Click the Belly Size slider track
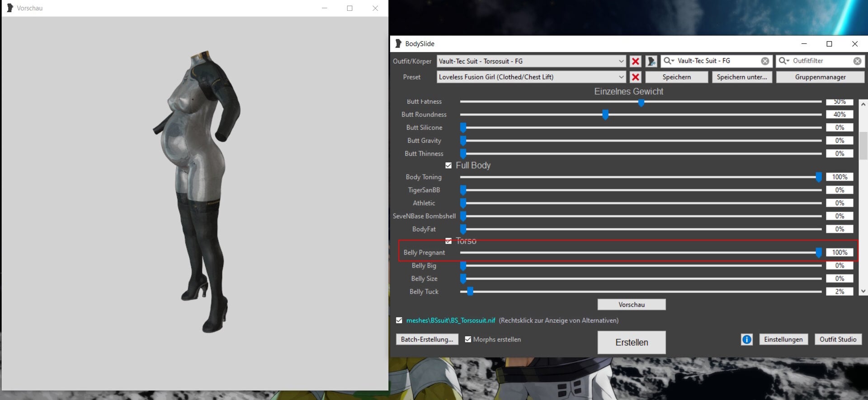This screenshot has width=868, height=400. coord(641,279)
